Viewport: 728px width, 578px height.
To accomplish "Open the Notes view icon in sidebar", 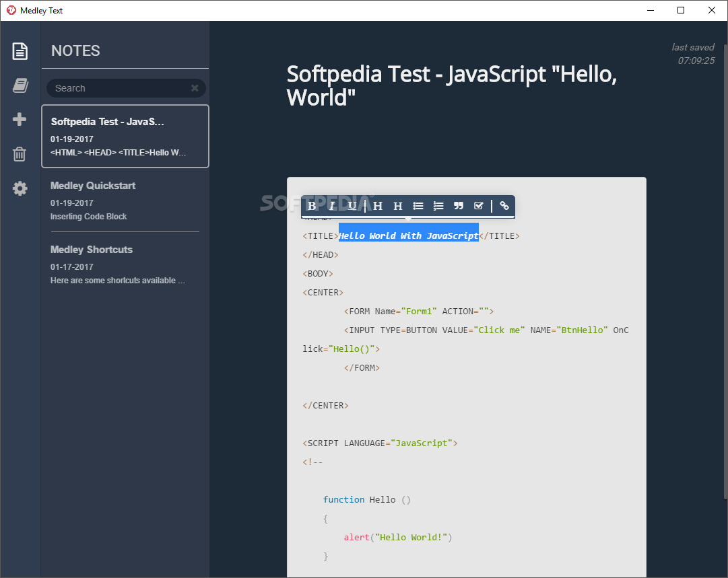I will (x=20, y=51).
